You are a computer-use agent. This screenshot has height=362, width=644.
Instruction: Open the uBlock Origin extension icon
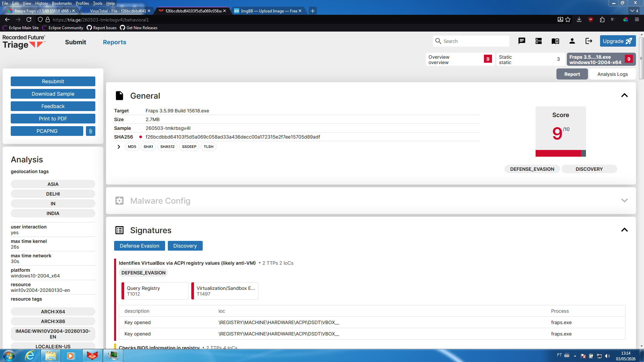click(x=591, y=19)
